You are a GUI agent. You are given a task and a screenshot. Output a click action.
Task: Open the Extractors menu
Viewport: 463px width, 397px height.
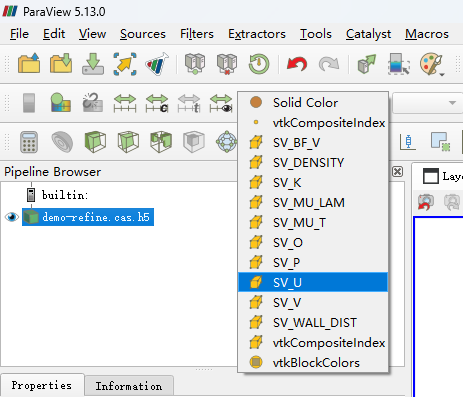[x=257, y=34]
